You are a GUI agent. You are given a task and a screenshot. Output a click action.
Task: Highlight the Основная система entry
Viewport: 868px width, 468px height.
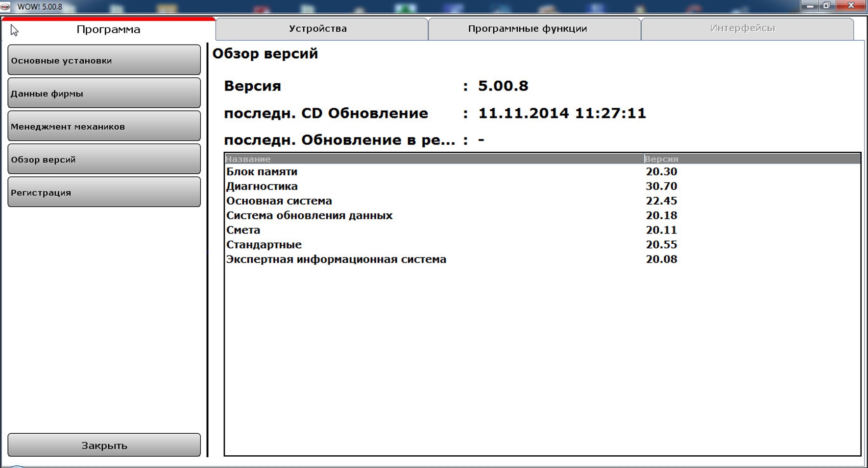click(279, 201)
